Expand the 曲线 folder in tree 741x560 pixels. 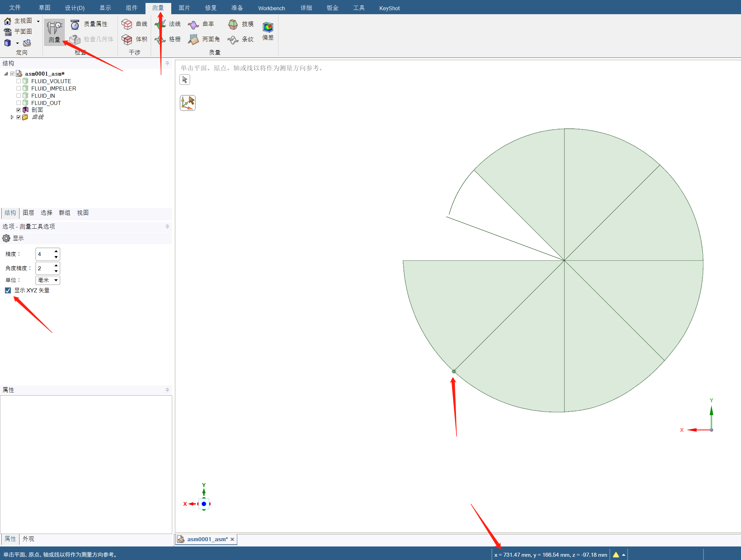[12, 117]
